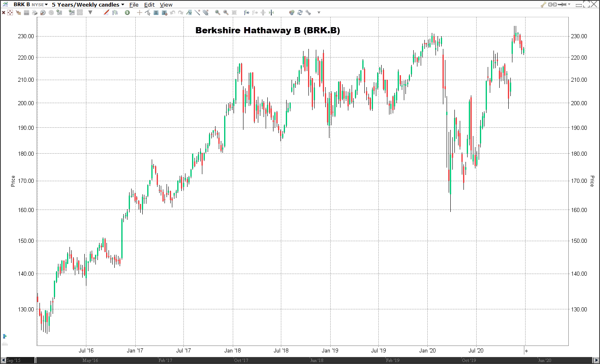This screenshot has height=364, width=600.
Task: Click the chart overlay indicator icon
Action: 189,13
